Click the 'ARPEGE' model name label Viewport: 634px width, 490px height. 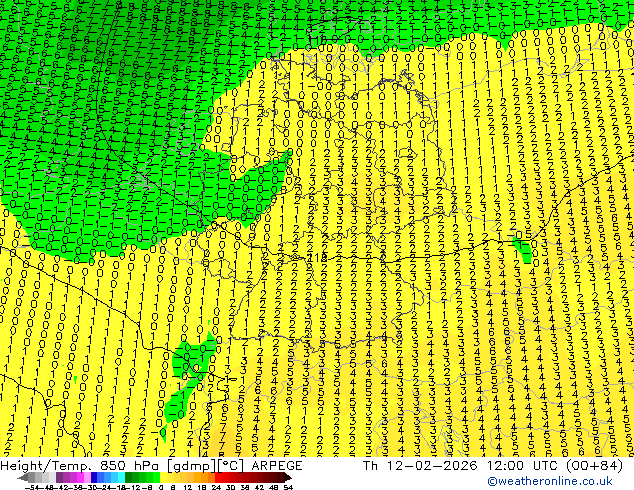click(277, 466)
